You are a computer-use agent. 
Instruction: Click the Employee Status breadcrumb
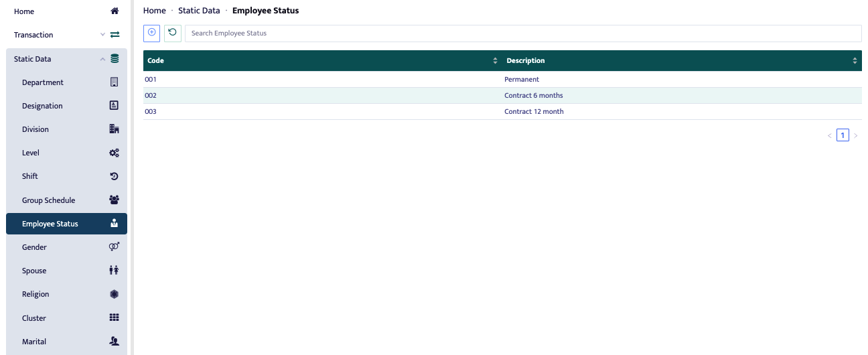(266, 11)
